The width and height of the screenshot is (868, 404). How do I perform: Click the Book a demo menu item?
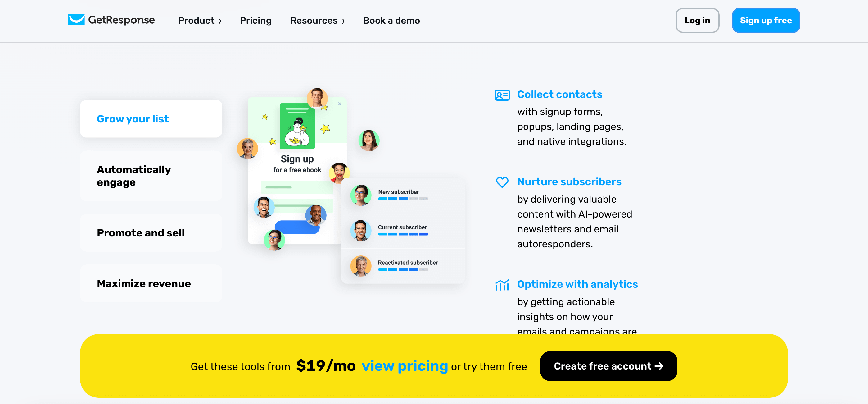point(391,21)
